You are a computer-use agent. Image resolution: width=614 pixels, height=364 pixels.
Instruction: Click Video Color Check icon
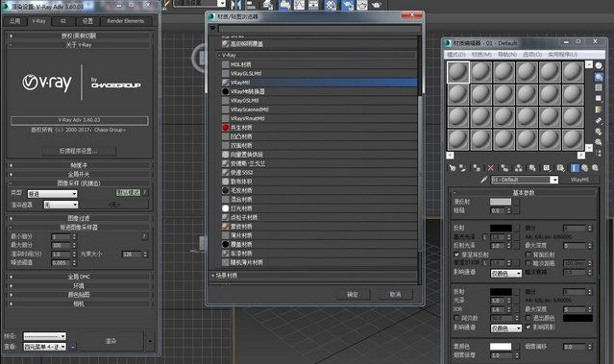point(599,109)
